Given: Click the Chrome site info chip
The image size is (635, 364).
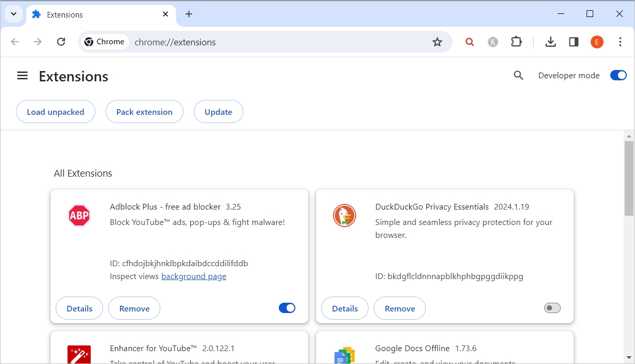Looking at the screenshot, I should (x=105, y=42).
